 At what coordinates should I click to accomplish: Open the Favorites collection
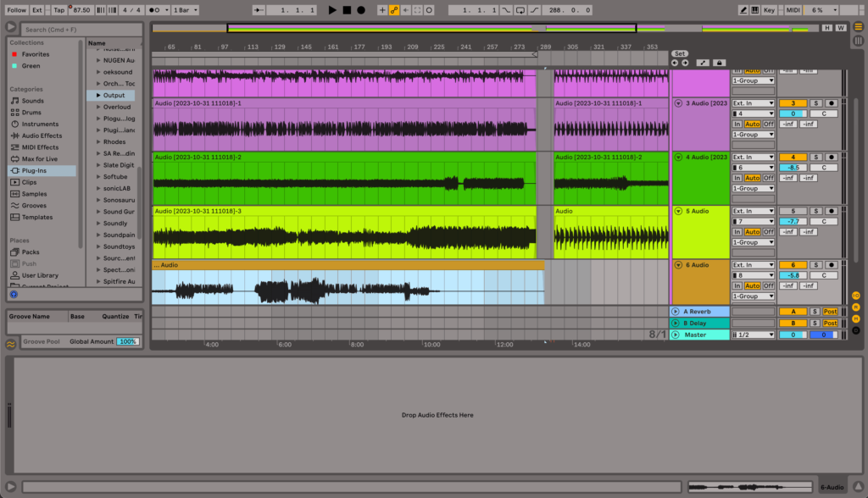[35, 54]
